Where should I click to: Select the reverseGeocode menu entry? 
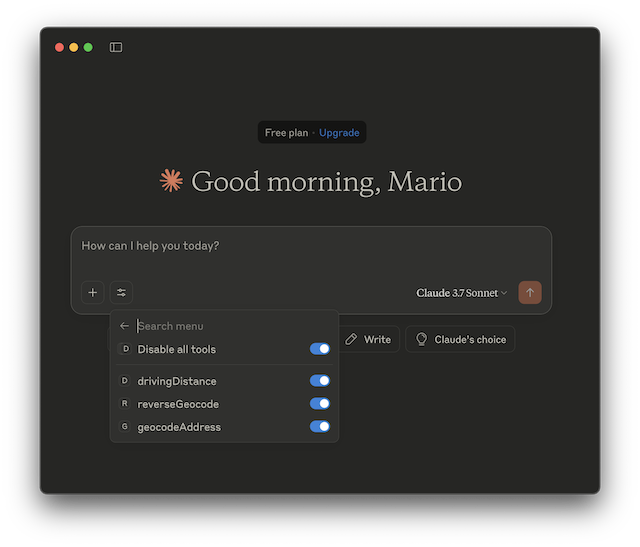[x=224, y=404]
